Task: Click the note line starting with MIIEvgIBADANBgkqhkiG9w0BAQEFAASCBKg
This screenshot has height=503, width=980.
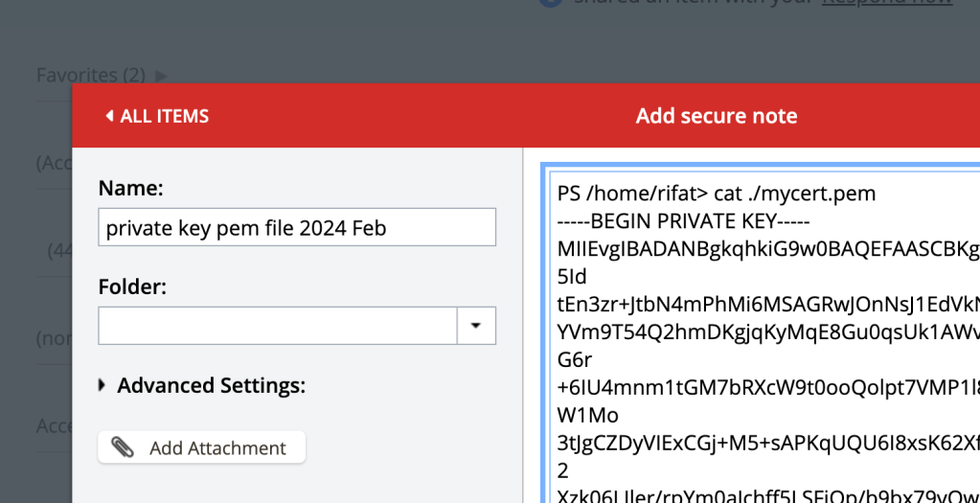Action: click(x=768, y=249)
